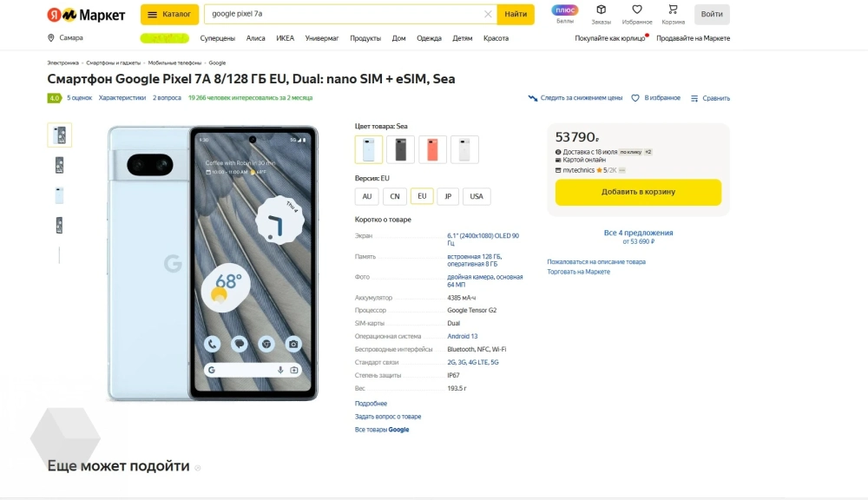Click the Плюс Баллы badge icon
The image size is (868, 500).
point(565,10)
